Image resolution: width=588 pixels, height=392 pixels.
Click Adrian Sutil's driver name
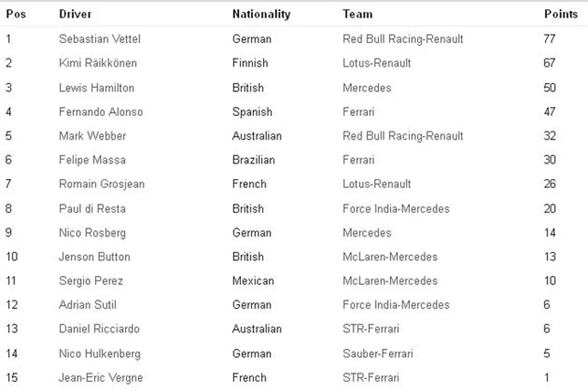(87, 305)
